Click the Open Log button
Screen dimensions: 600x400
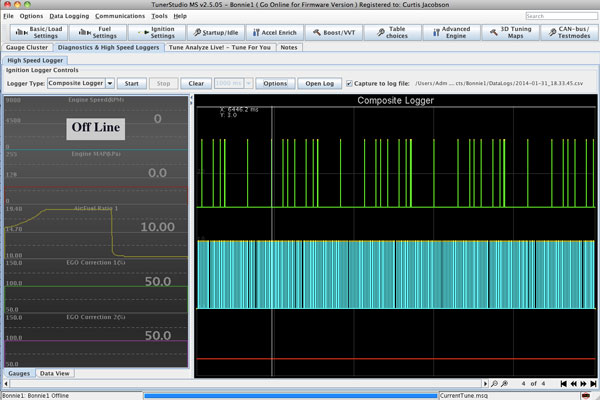tap(320, 83)
